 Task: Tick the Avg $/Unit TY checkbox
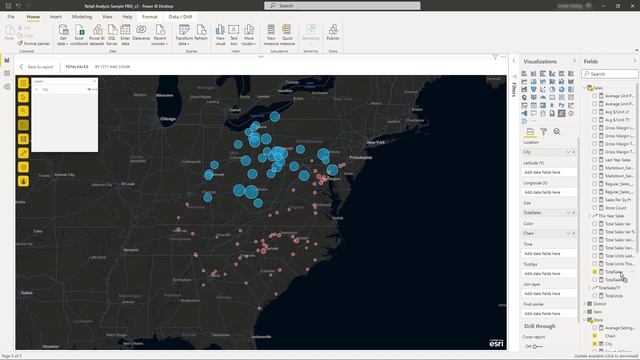coord(594,120)
